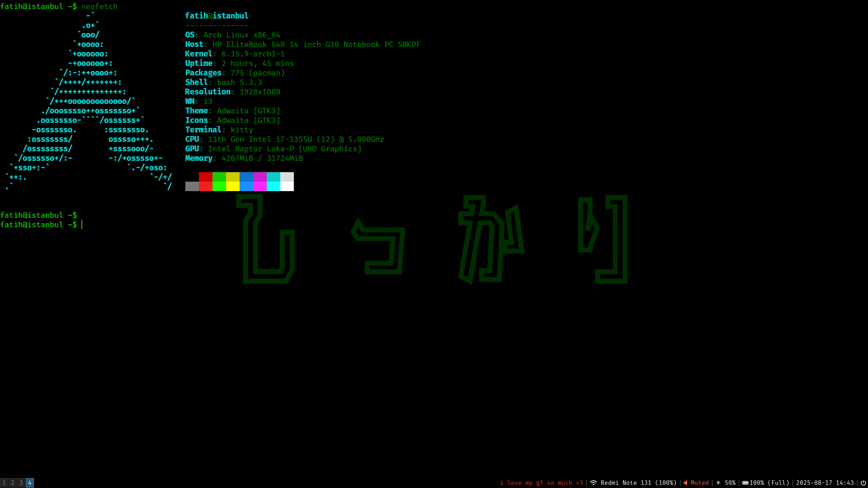Click the muted speaker icon
The width and height of the screenshot is (868, 488).
(x=685, y=483)
